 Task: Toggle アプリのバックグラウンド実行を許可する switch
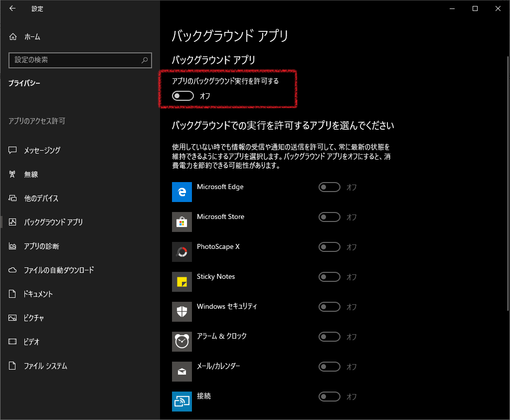pyautogui.click(x=183, y=96)
